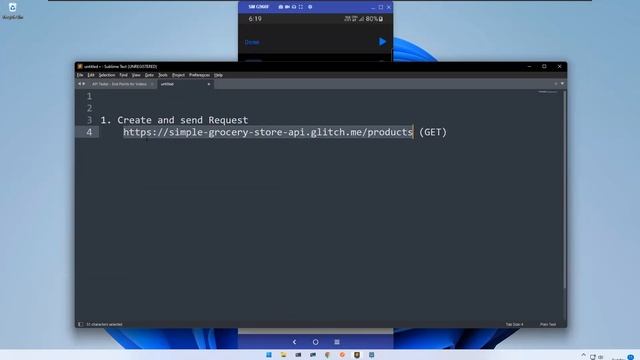
Task: Click line number 1 in gutter
Action: (x=89, y=96)
